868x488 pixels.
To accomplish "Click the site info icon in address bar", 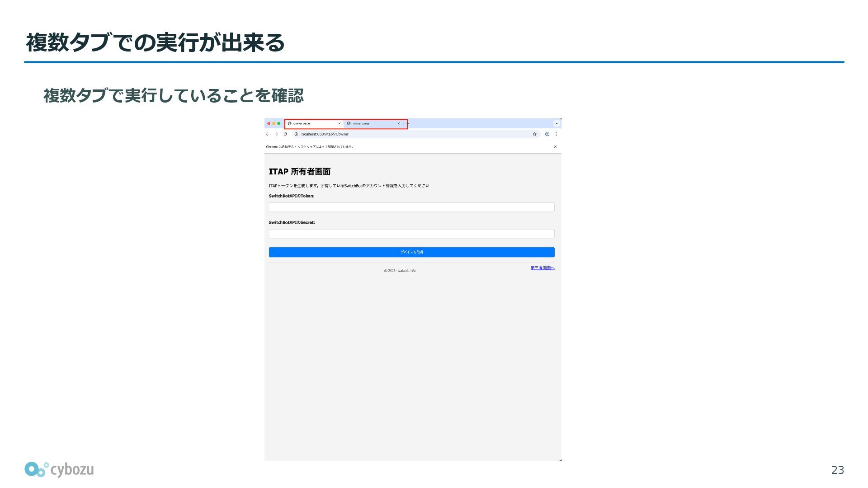I will [x=296, y=134].
